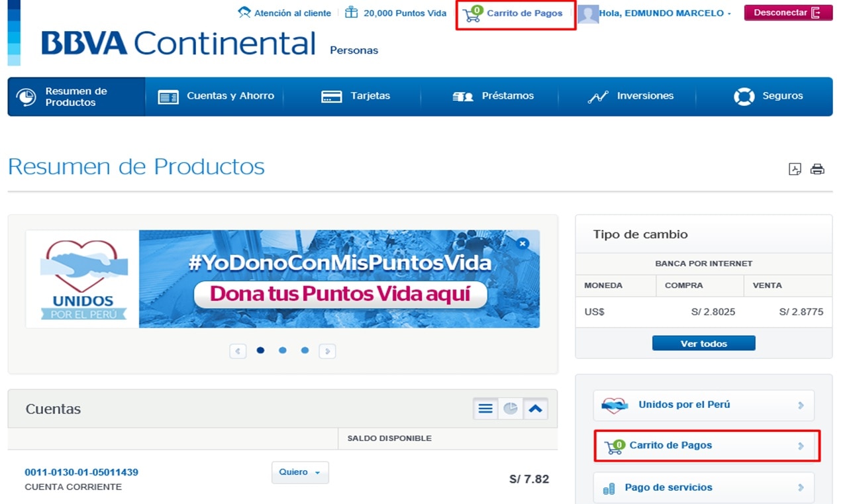Click the CUENTA CORRIENTE label
The height and width of the screenshot is (504, 841).
click(x=74, y=487)
